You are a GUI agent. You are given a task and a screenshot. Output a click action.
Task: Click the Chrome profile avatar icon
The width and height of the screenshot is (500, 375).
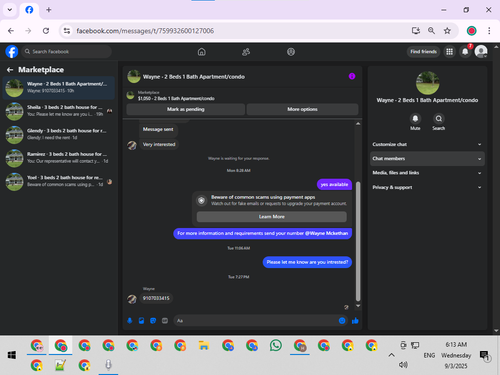pyautogui.click(x=471, y=31)
